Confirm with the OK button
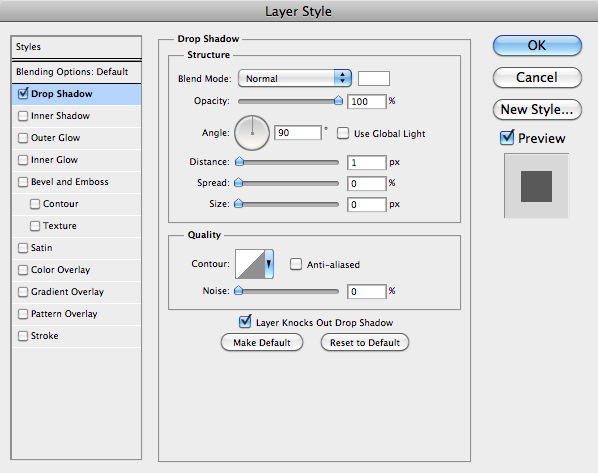Viewport: 598px width, 473px height. tap(537, 45)
